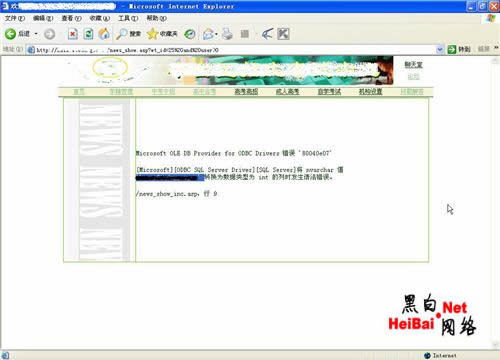Click the Internet zone globe in status bar

427,356
